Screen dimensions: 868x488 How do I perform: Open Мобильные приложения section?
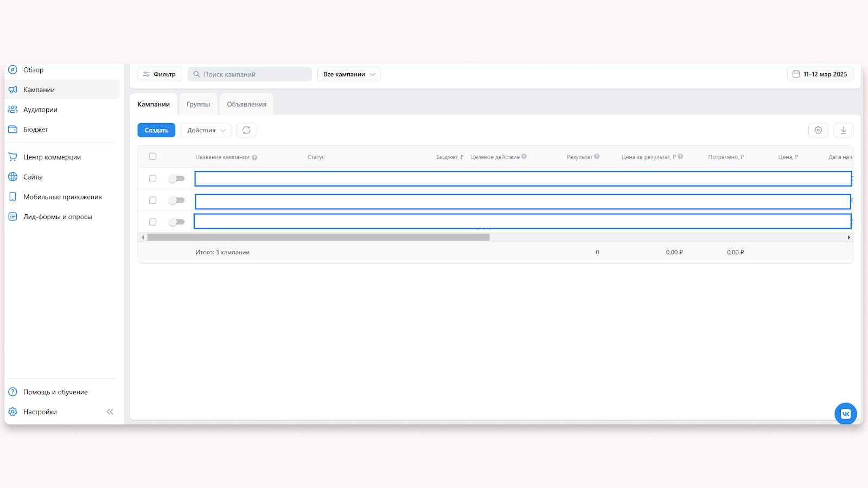click(62, 197)
